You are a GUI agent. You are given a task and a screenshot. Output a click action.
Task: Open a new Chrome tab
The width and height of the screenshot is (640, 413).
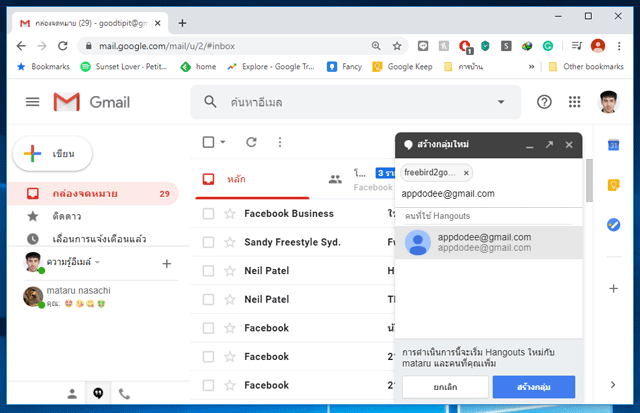click(x=182, y=23)
